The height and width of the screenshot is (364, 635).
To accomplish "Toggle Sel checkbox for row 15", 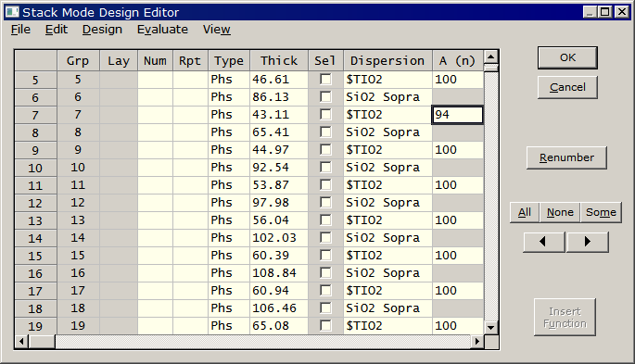I will click(325, 256).
